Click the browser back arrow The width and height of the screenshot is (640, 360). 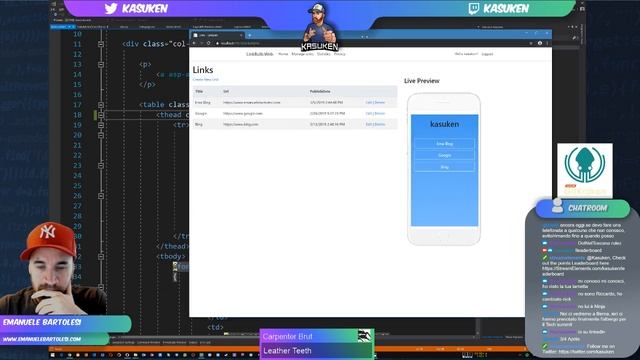point(194,43)
